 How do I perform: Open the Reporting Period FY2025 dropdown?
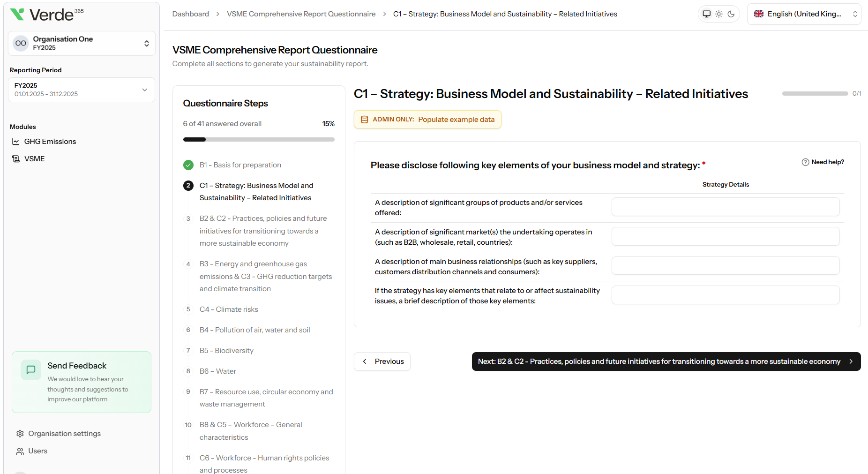81,90
